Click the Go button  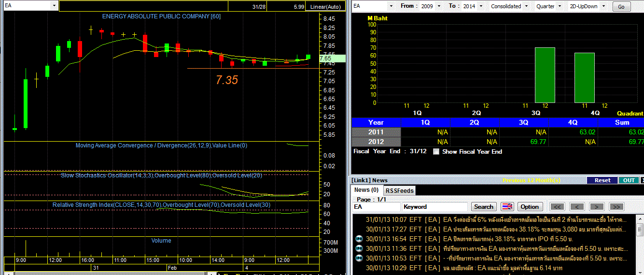[621, 7]
